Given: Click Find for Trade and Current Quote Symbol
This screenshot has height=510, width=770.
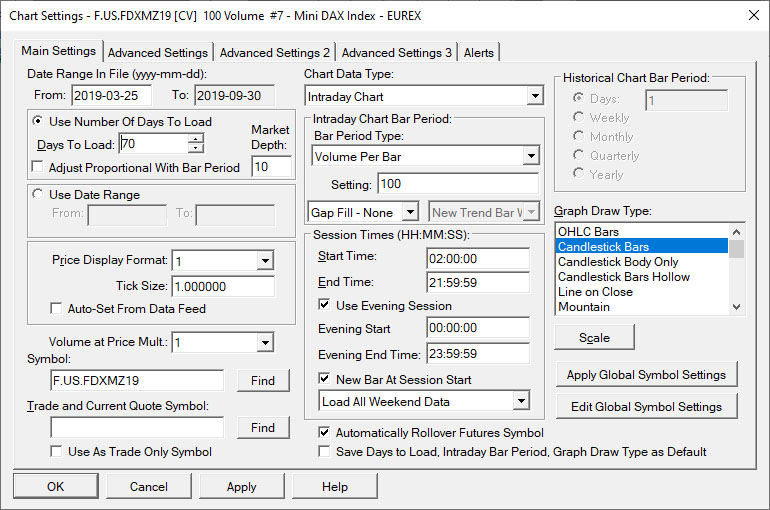Looking at the screenshot, I should (263, 428).
